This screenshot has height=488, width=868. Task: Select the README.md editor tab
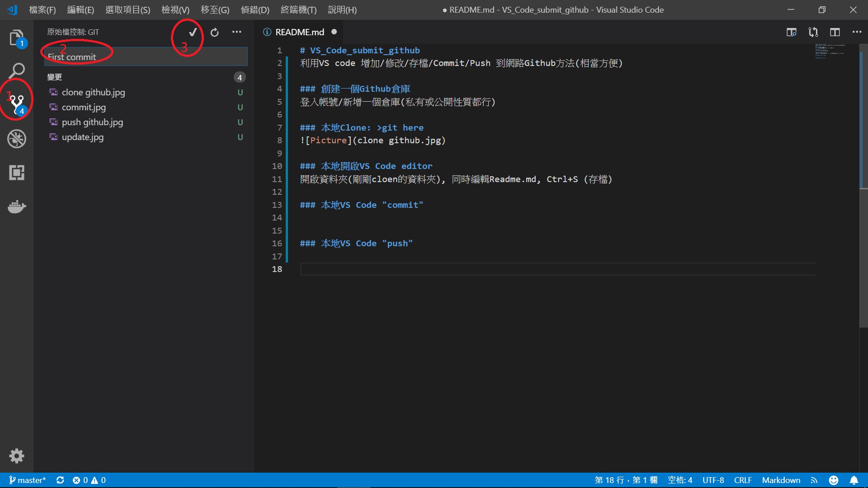[299, 32]
